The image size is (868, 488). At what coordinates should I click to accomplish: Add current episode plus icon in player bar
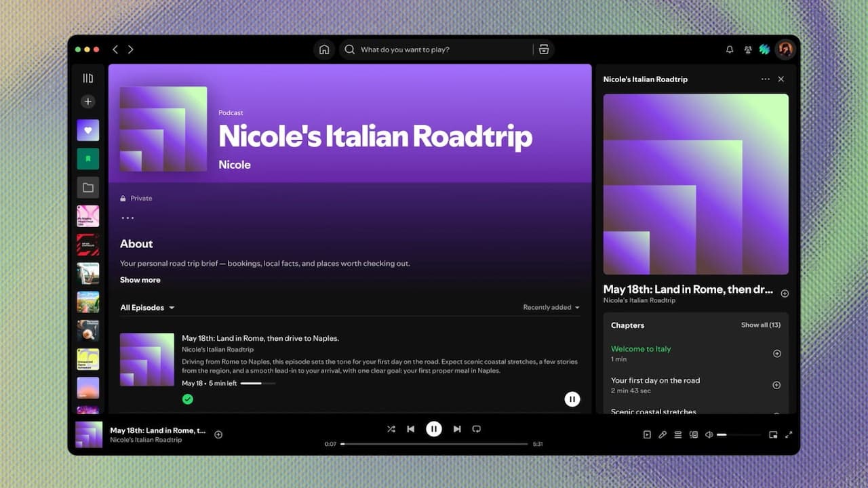click(x=218, y=434)
